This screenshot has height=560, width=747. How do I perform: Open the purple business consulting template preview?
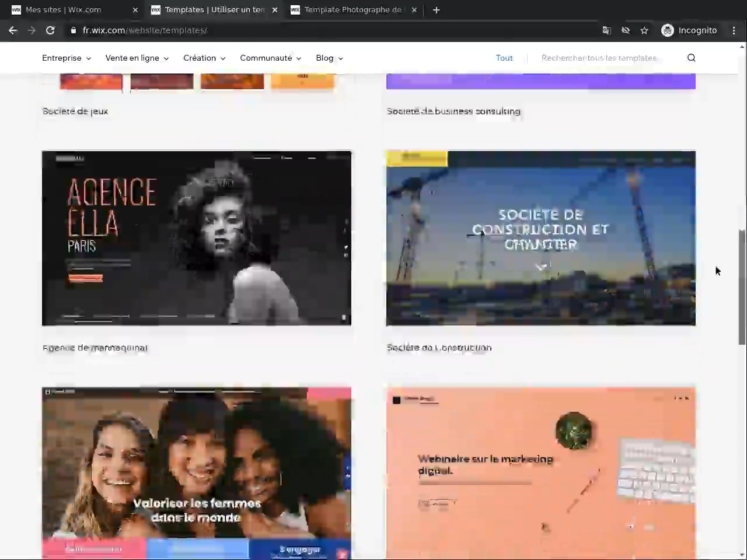click(541, 81)
